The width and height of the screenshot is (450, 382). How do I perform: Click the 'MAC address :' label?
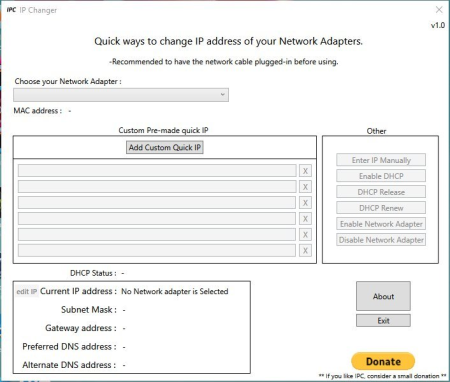click(38, 111)
